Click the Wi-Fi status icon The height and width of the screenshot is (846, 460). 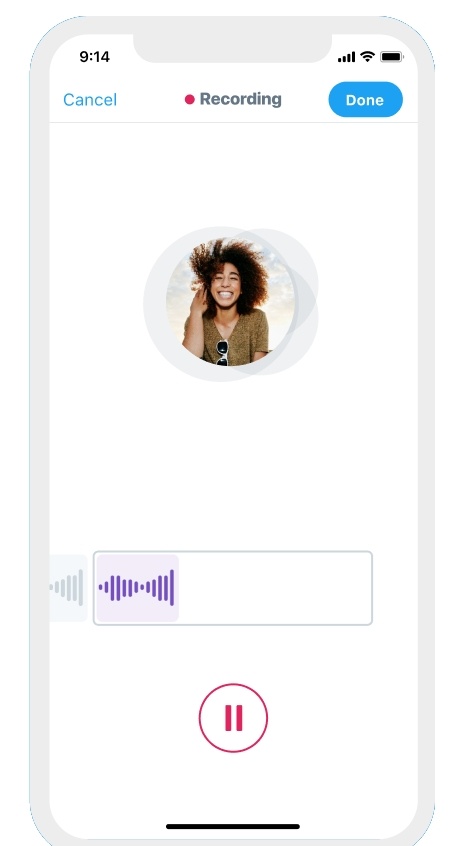click(367, 56)
